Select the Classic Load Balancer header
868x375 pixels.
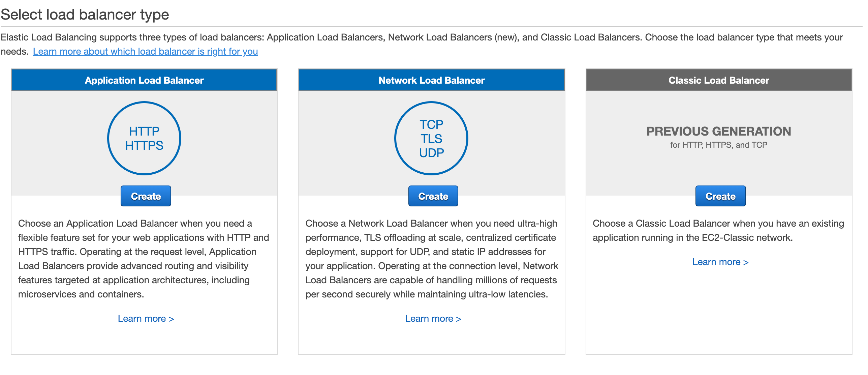719,80
